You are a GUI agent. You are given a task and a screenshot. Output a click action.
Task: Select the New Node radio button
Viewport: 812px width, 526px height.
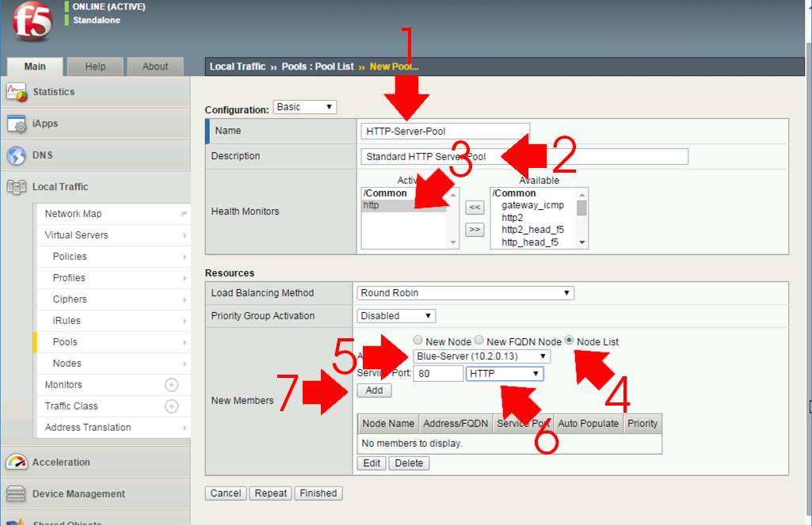(417, 340)
